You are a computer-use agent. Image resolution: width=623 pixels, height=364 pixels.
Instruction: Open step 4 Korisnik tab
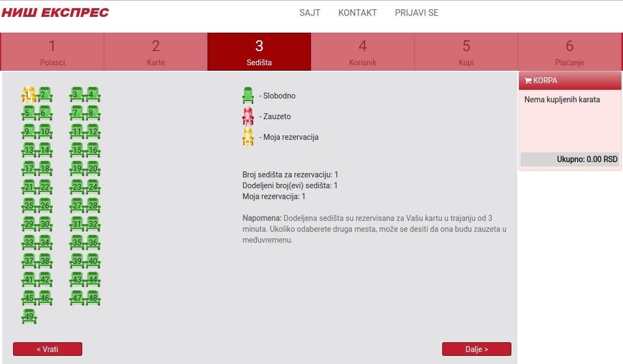363,52
